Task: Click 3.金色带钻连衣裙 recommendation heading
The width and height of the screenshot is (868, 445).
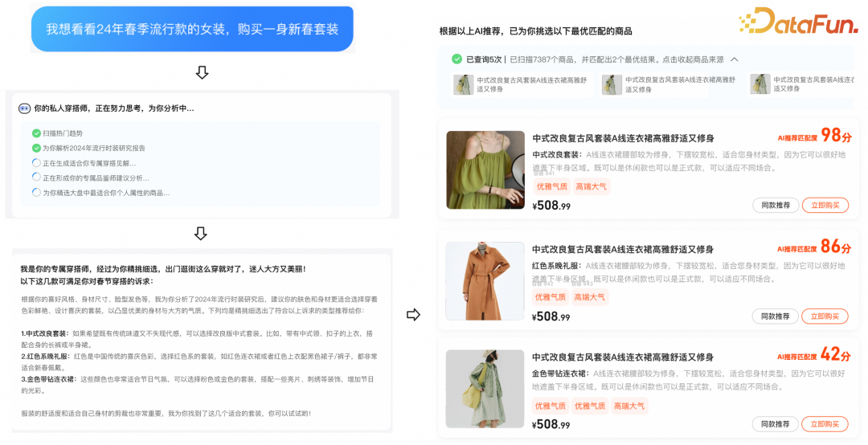Action: click(x=49, y=379)
